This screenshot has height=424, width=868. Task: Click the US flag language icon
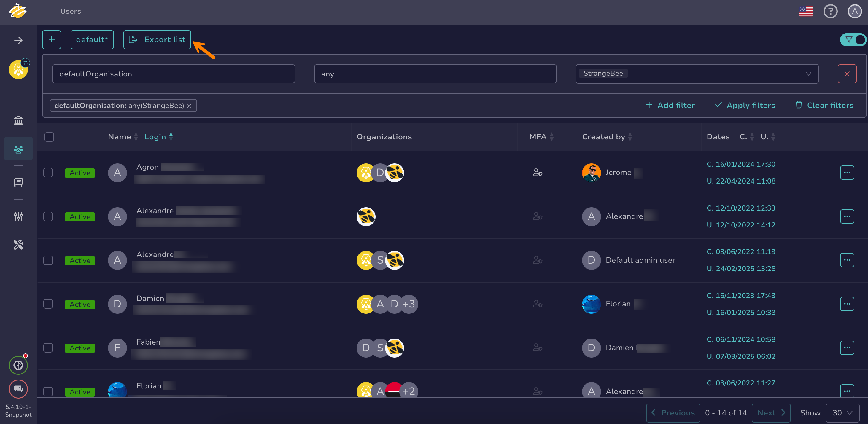click(806, 12)
